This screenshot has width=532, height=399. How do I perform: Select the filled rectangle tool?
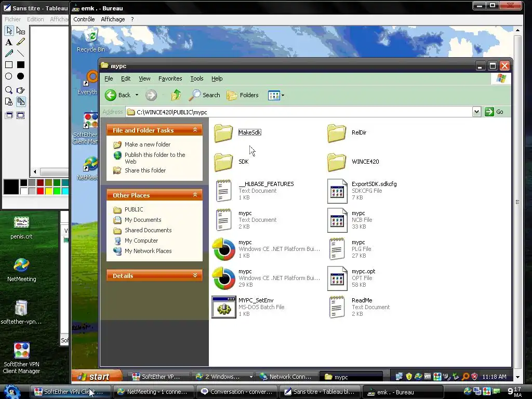pos(21,65)
